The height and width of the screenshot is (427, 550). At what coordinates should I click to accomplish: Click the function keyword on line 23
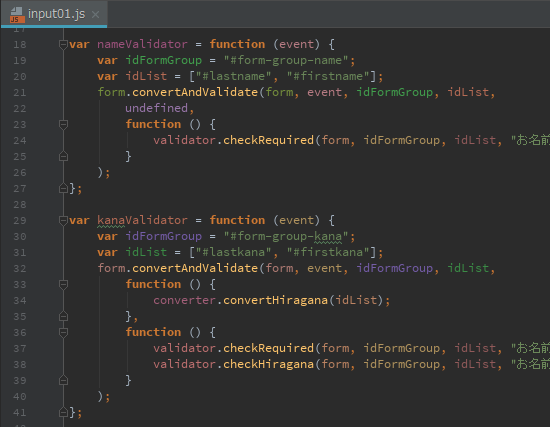coord(153,124)
